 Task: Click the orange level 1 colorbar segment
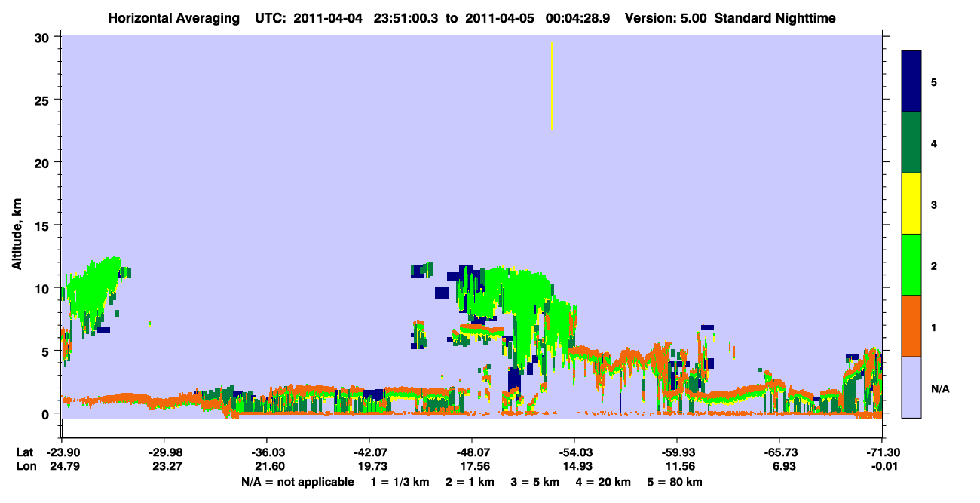coord(911,326)
